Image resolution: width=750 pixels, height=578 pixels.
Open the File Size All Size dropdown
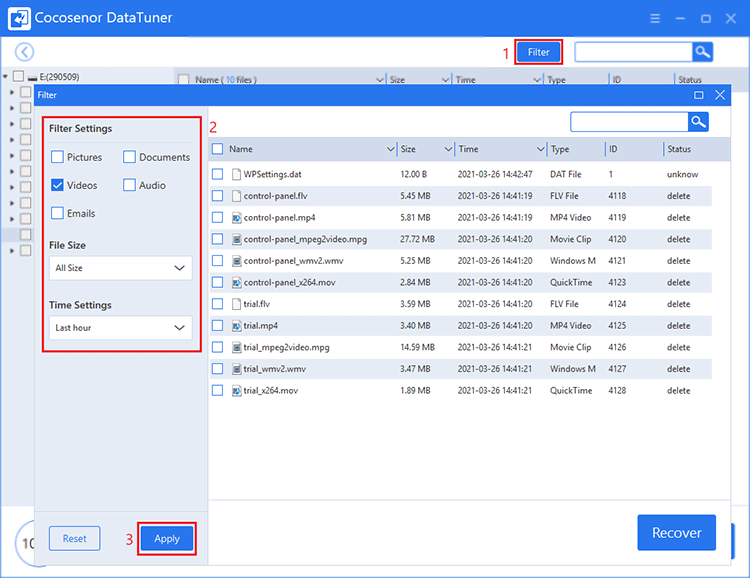(x=121, y=268)
